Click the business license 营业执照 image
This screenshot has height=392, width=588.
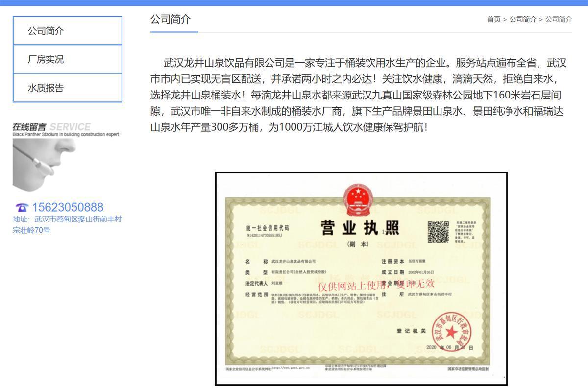[x=361, y=278]
